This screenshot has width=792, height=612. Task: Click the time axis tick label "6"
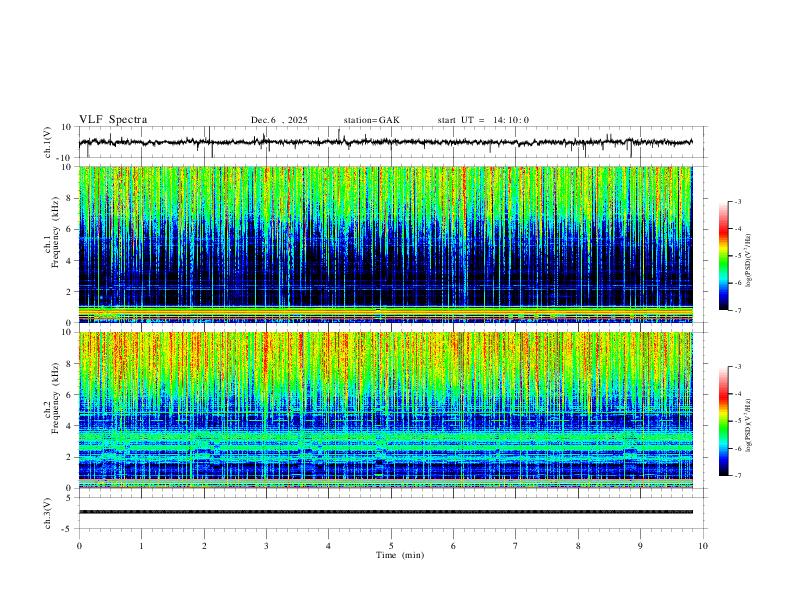point(453,546)
